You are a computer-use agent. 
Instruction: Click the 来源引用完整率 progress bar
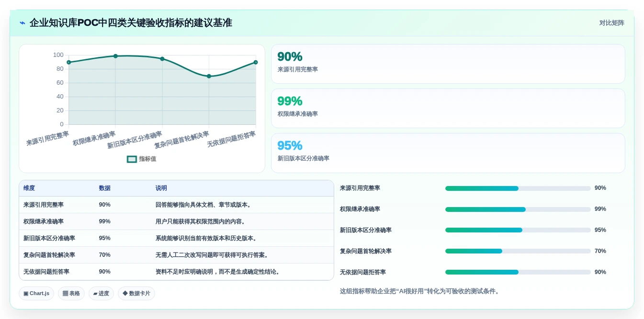click(x=518, y=188)
